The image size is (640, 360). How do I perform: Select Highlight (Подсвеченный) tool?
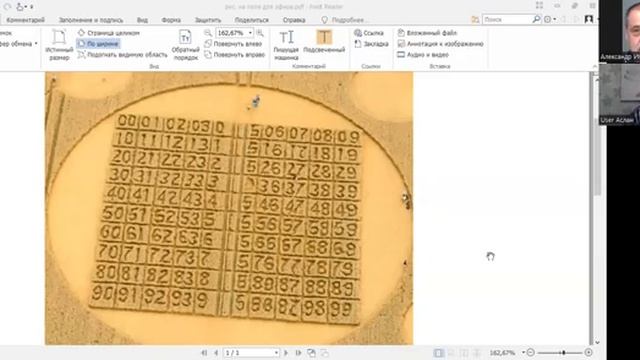tap(324, 42)
